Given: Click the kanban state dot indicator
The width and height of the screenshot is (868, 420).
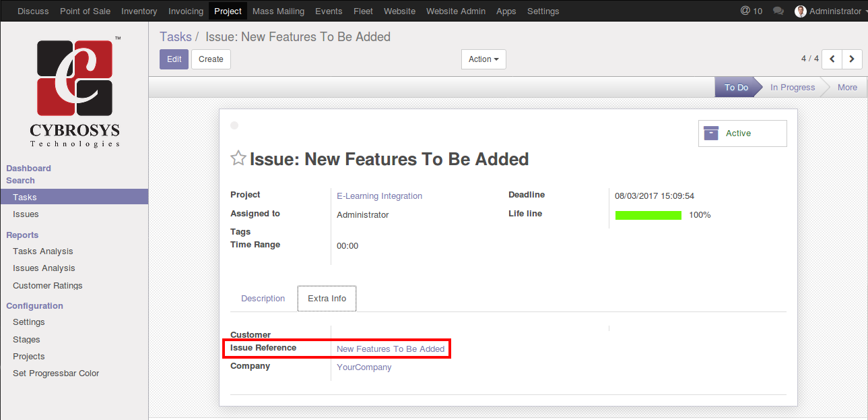Looking at the screenshot, I should [x=234, y=125].
